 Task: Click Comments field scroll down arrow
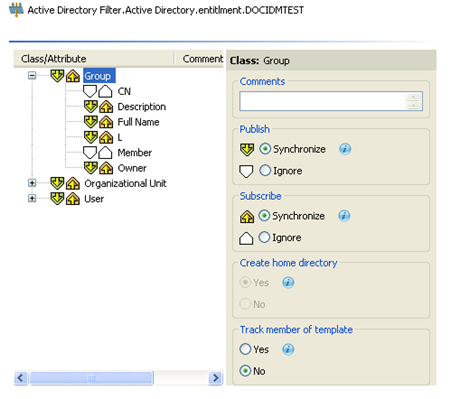(x=414, y=105)
